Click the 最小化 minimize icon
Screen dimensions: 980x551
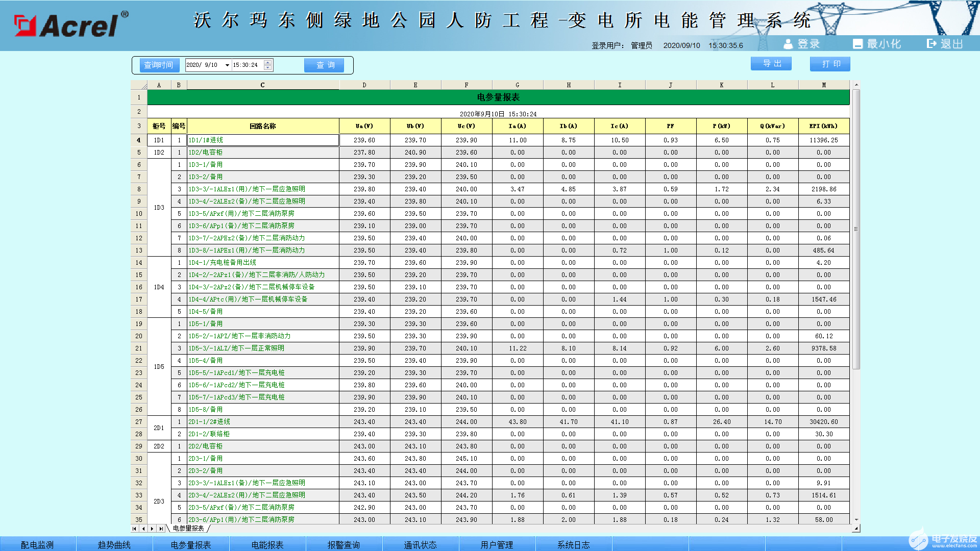coord(857,44)
